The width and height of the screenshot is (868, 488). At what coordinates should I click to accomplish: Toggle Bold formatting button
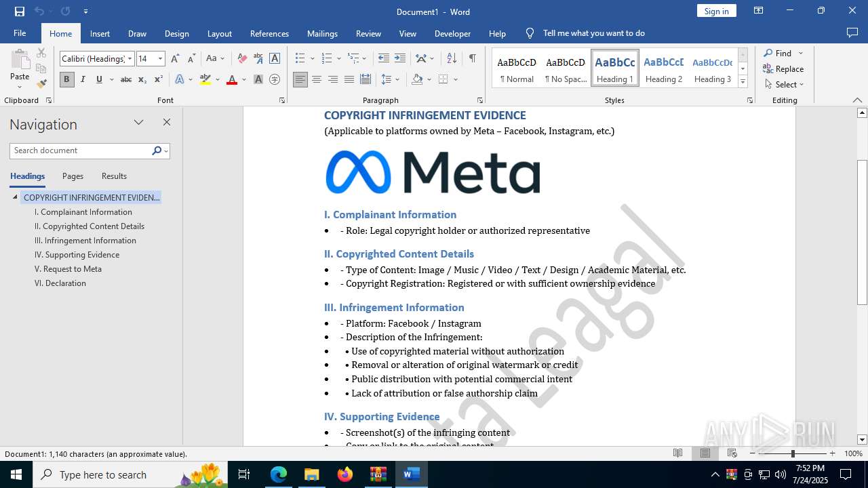pos(66,80)
